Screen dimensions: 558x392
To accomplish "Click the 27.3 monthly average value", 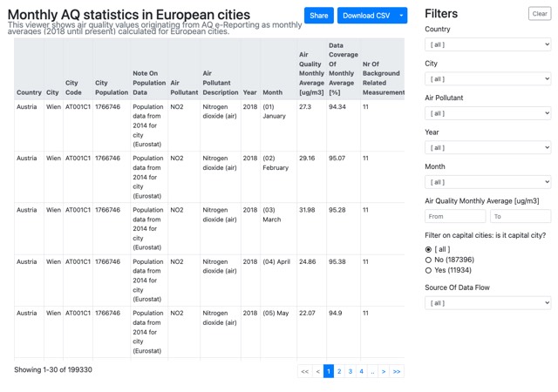I will 305,107.
